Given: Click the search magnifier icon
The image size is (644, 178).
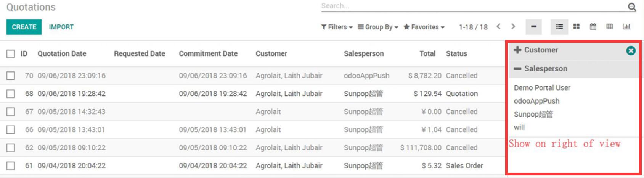Looking at the screenshot, I should pyautogui.click(x=632, y=7).
